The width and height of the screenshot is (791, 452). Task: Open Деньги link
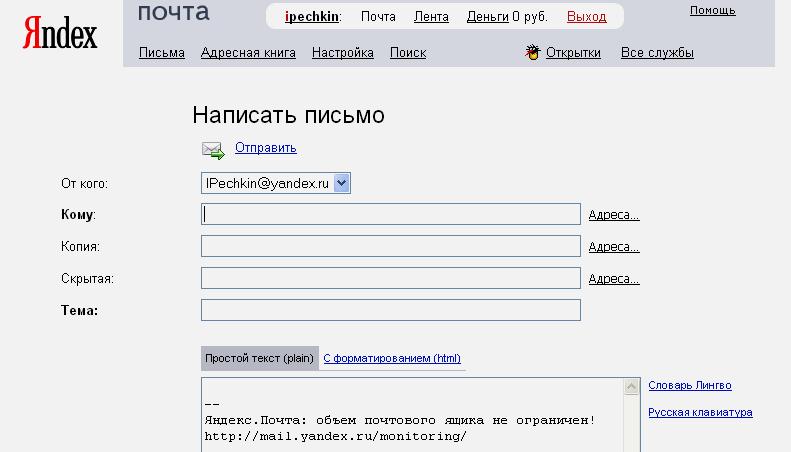point(487,17)
